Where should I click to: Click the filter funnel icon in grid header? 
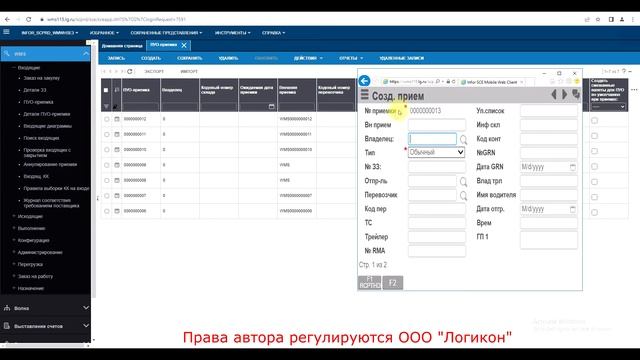(106, 107)
